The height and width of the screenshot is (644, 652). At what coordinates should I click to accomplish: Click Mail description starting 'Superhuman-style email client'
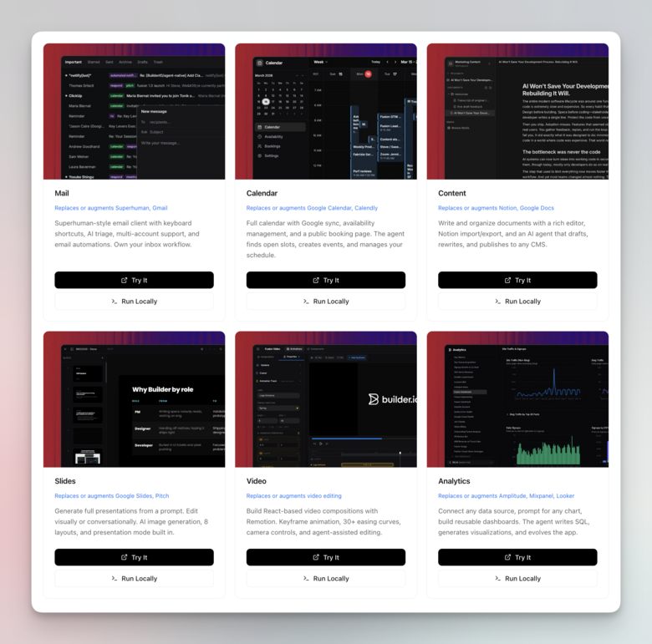click(x=127, y=234)
